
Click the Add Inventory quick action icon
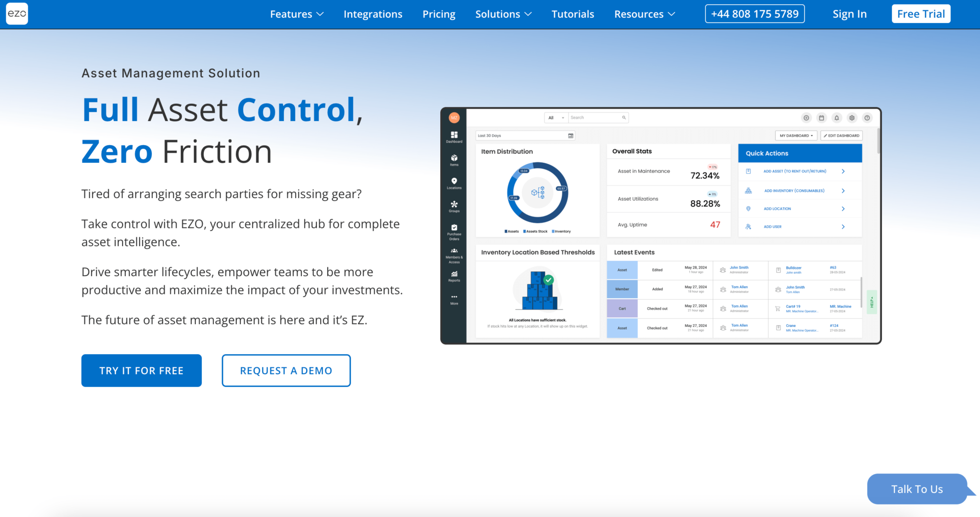[x=748, y=191]
